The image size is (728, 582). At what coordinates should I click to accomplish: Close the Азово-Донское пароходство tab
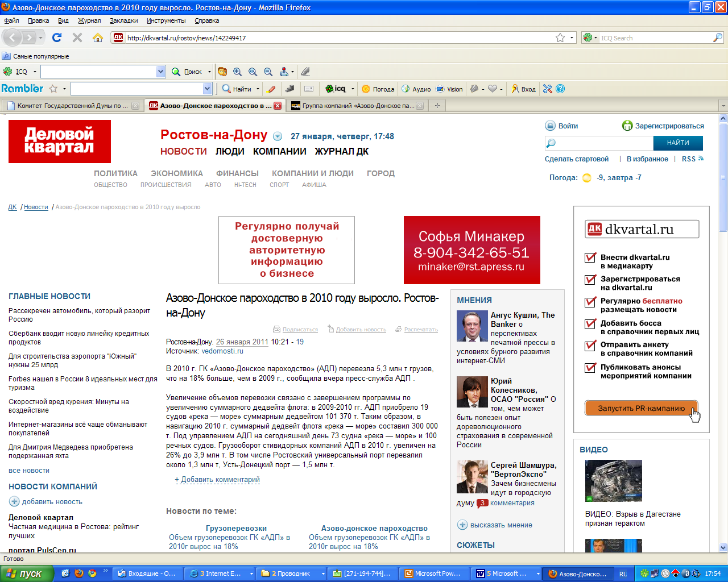(278, 106)
